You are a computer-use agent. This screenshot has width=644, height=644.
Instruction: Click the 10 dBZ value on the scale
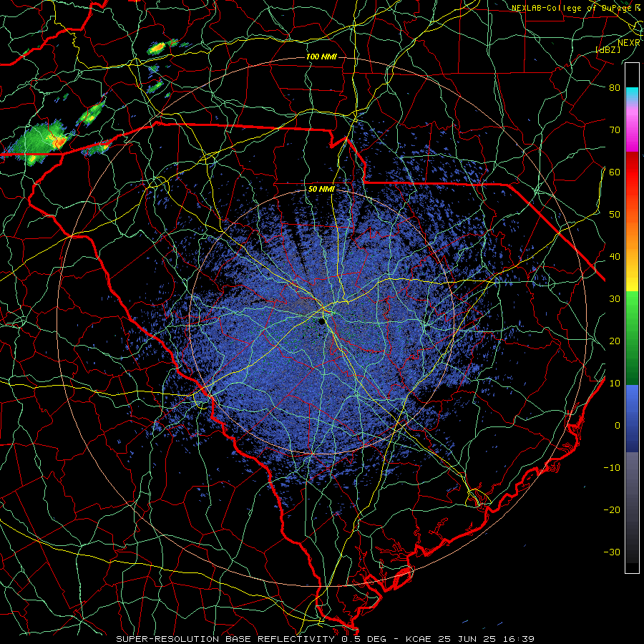(x=615, y=384)
